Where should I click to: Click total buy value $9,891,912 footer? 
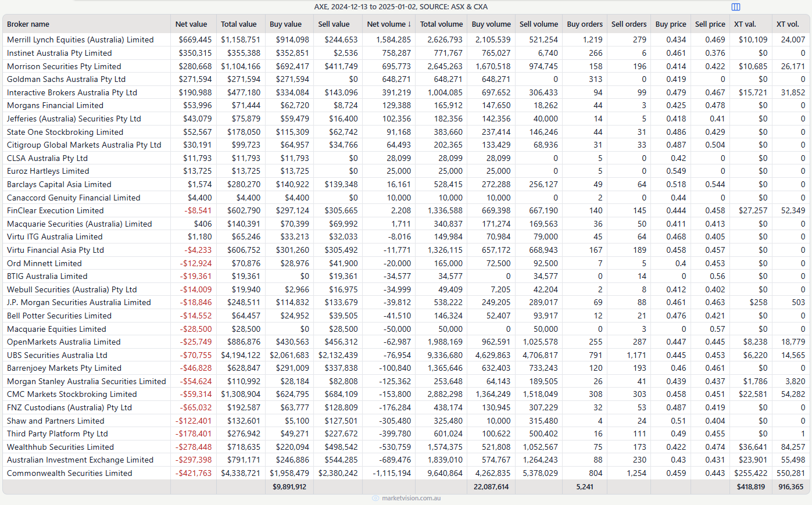click(289, 487)
